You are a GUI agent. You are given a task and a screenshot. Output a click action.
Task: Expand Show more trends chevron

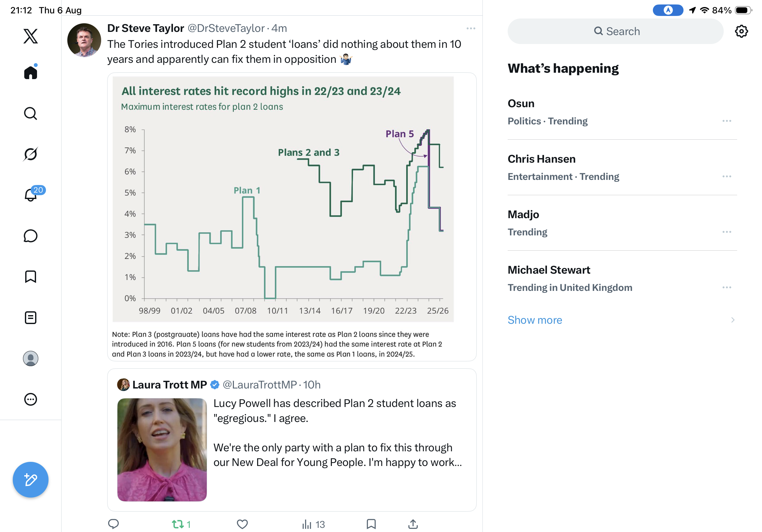point(732,320)
